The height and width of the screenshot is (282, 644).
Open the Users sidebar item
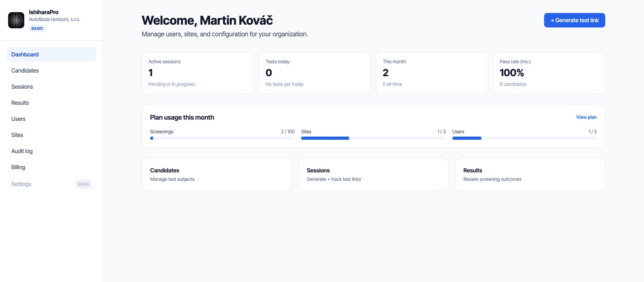tap(51, 119)
